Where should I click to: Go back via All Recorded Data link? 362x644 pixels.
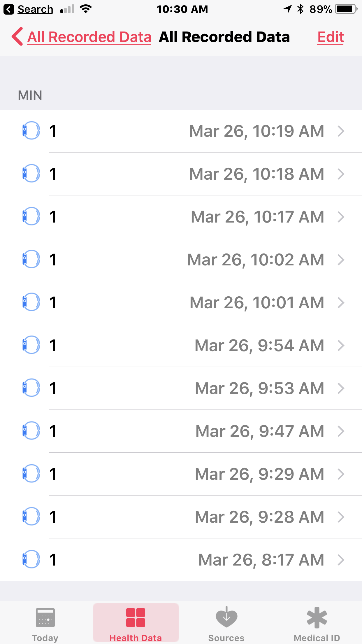pos(89,37)
